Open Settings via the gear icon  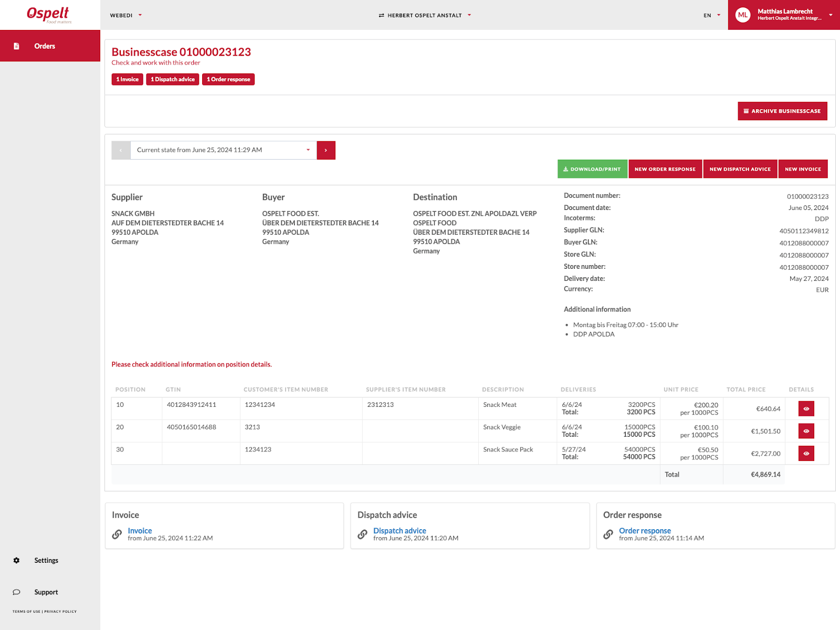16,560
